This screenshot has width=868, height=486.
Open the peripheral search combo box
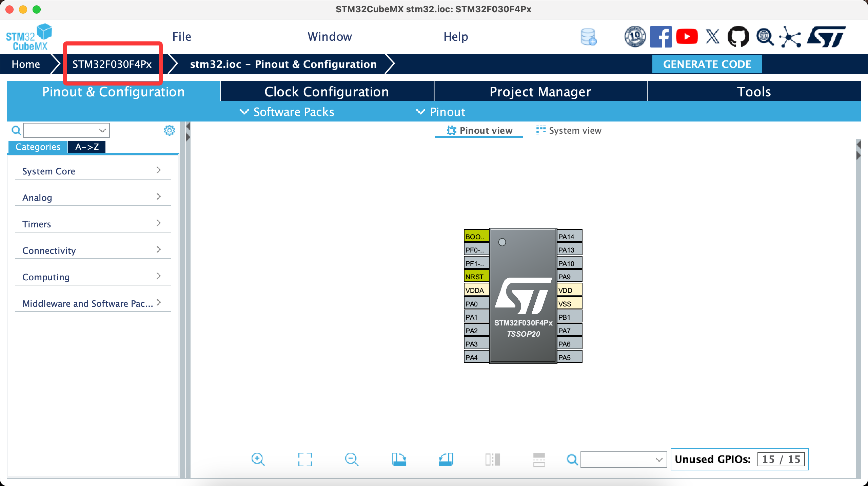(66, 130)
